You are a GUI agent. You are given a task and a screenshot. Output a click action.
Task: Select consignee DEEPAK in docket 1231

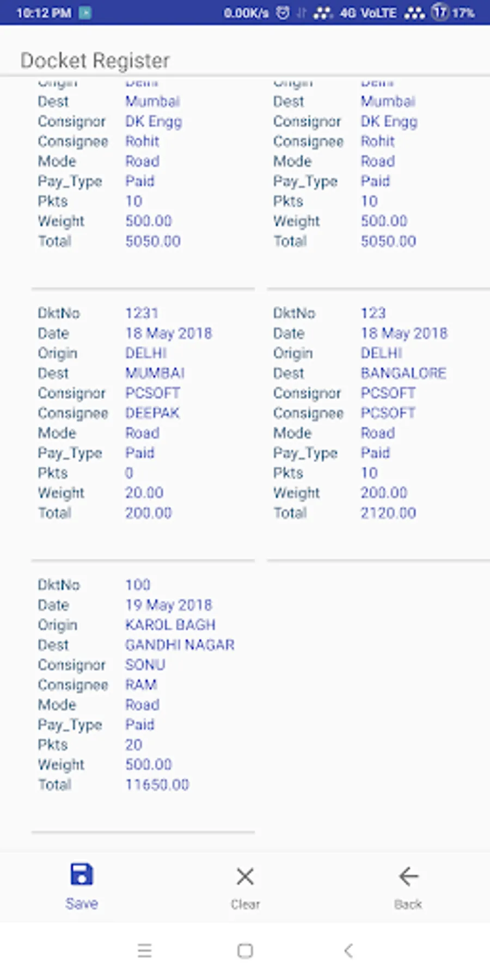tap(152, 413)
